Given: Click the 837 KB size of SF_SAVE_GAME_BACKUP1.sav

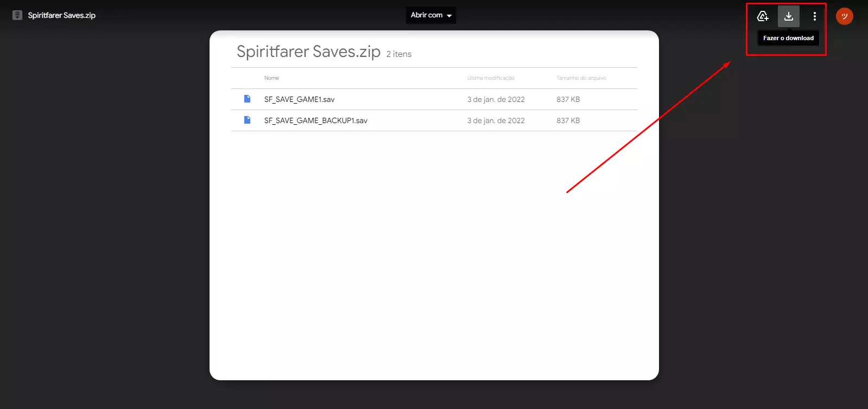Looking at the screenshot, I should 568,120.
